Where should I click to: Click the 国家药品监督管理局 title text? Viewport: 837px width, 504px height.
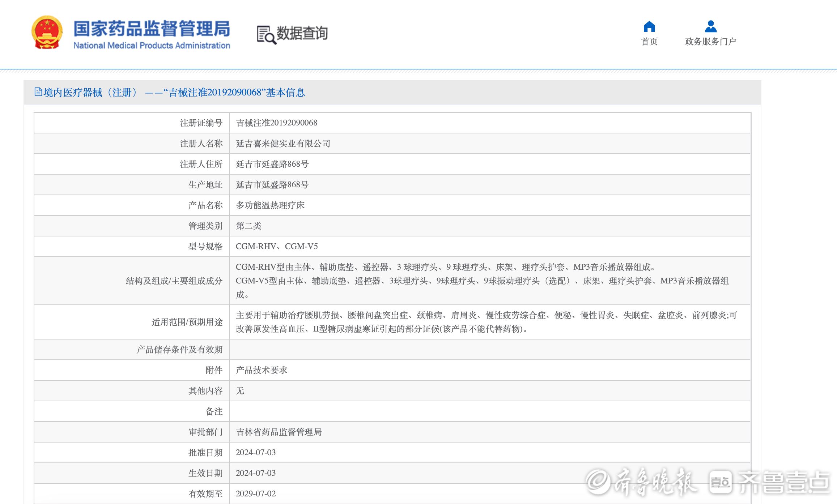point(152,29)
